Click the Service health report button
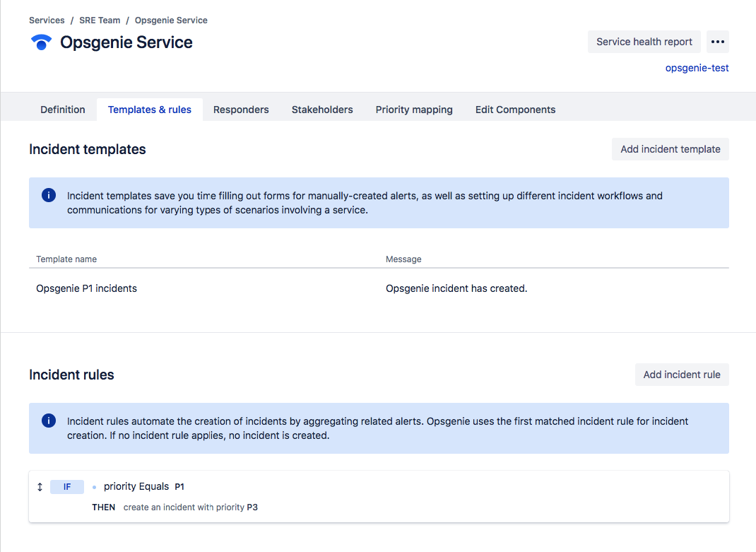Image resolution: width=756 pixels, height=552 pixels. [x=644, y=42]
